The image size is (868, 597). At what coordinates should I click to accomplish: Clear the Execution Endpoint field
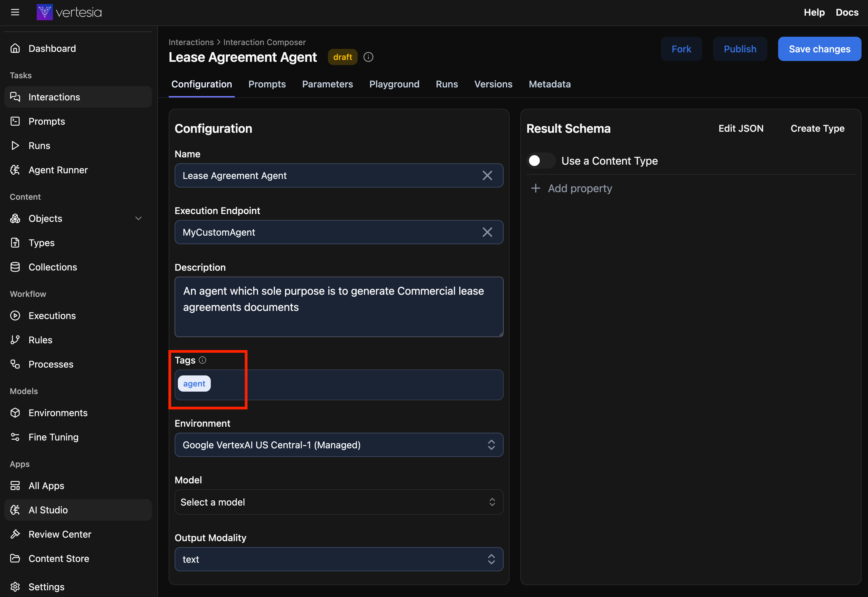pos(487,232)
